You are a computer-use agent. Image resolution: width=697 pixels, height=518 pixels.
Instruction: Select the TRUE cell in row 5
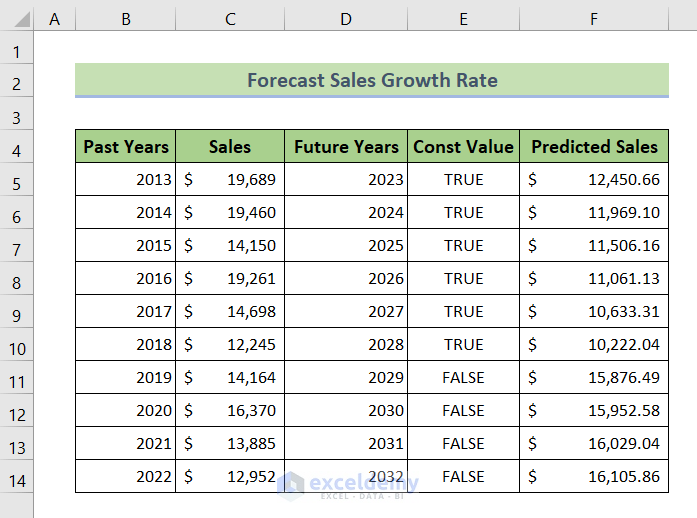463,180
